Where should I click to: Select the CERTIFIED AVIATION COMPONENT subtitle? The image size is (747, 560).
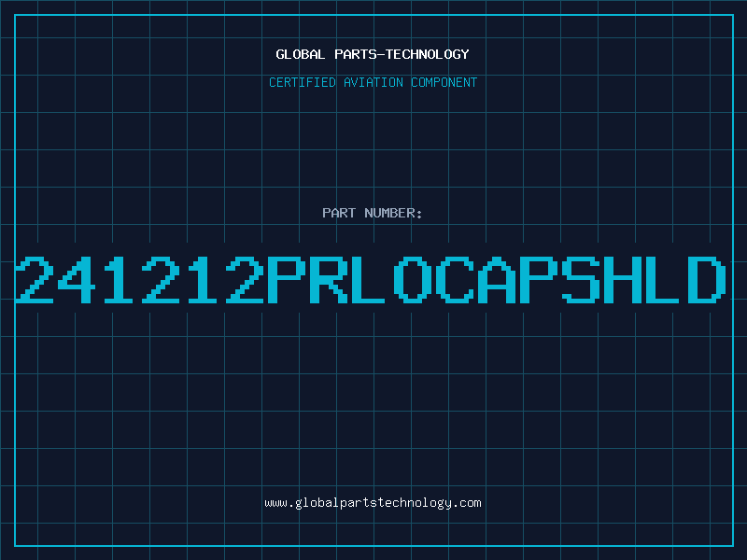pos(373,82)
